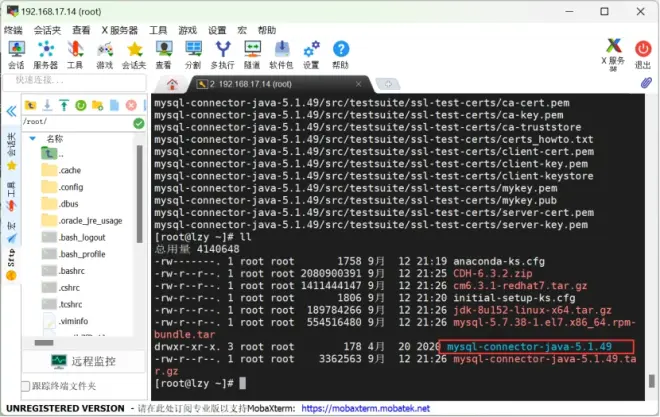Image resolution: width=660 pixels, height=417 pixels.
Task: Click the 游戏 games toolbar icon
Action: (104, 55)
